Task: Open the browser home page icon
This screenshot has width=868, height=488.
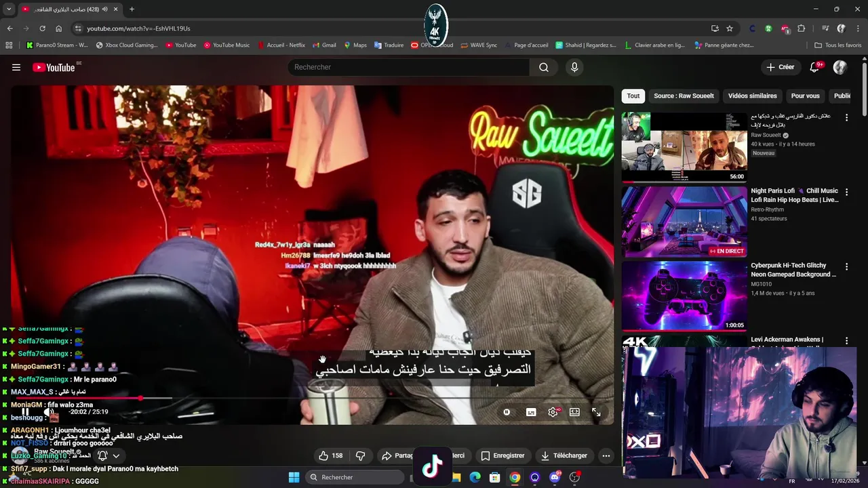Action: 59,28
